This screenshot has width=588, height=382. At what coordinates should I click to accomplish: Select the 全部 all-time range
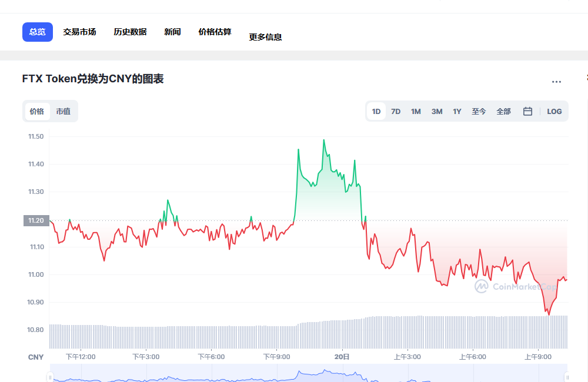click(x=504, y=111)
